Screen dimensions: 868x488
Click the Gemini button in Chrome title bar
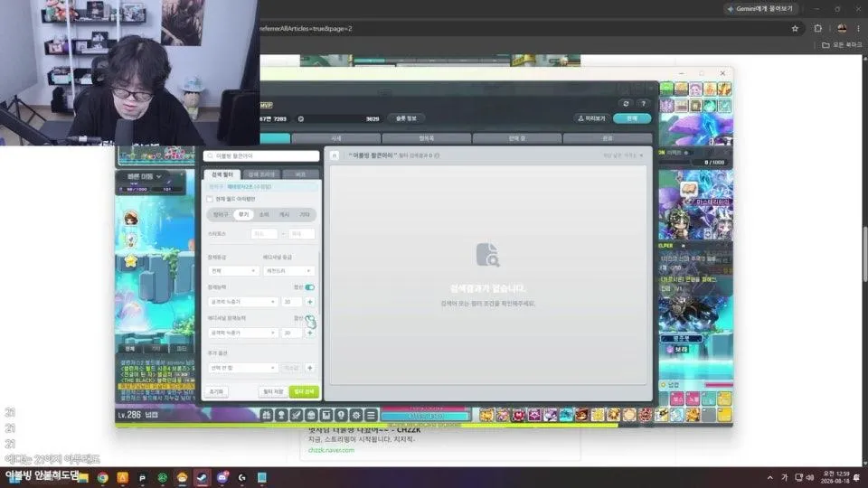(x=761, y=9)
